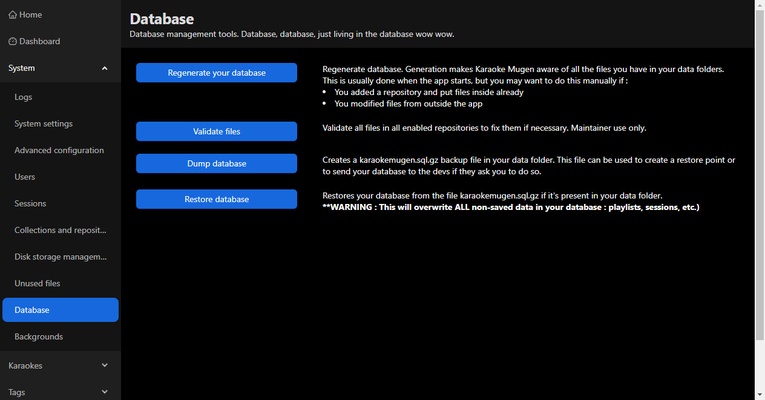Open the Unused files page
This screenshot has height=400, width=765.
[x=60, y=283]
